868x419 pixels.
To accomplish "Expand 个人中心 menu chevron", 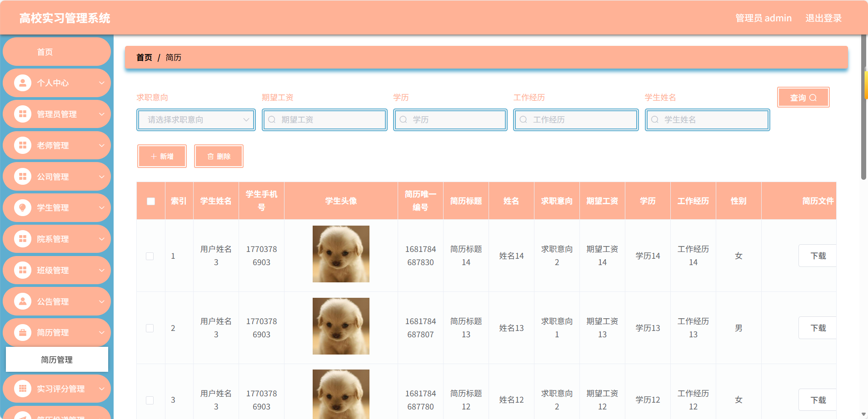I will (x=102, y=83).
